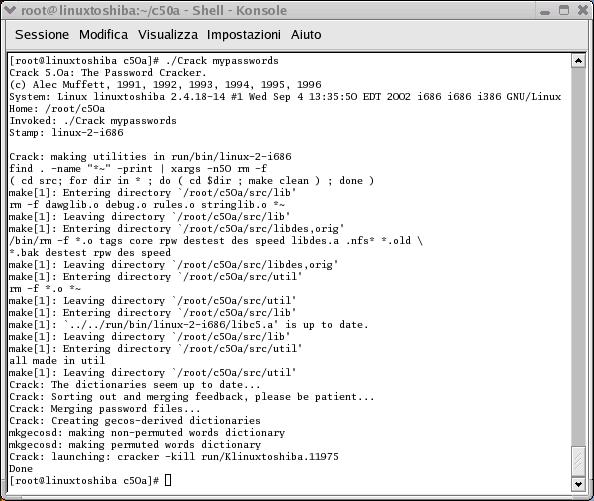The image size is (594, 501).
Task: Click the "./Crack mypasswords" command on first line
Action: pyautogui.click(x=222, y=61)
